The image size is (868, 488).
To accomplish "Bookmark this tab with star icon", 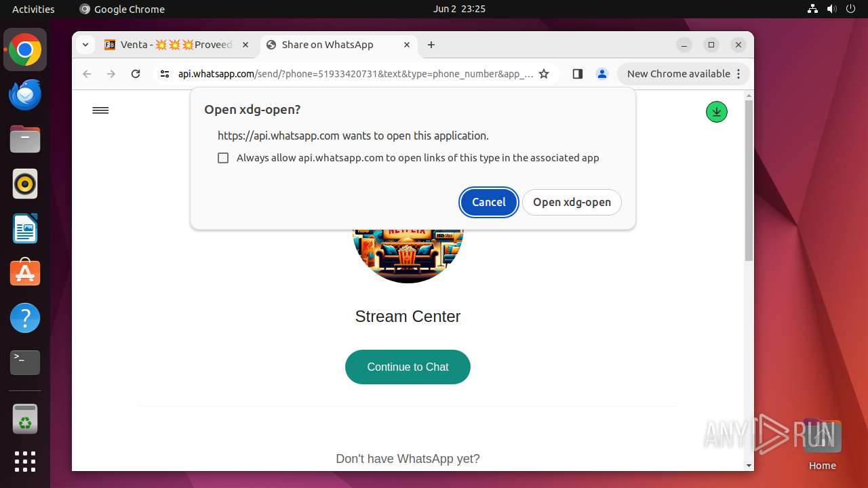I will [544, 74].
